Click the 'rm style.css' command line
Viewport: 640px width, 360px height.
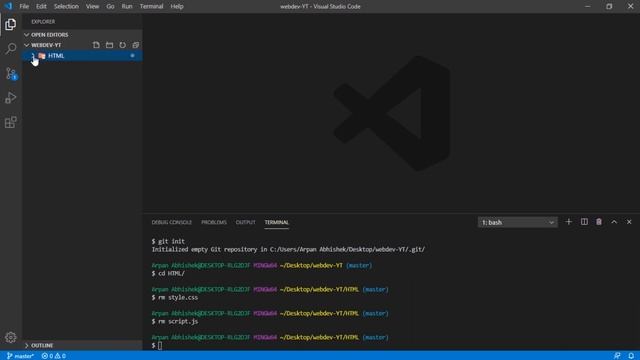[175, 298]
